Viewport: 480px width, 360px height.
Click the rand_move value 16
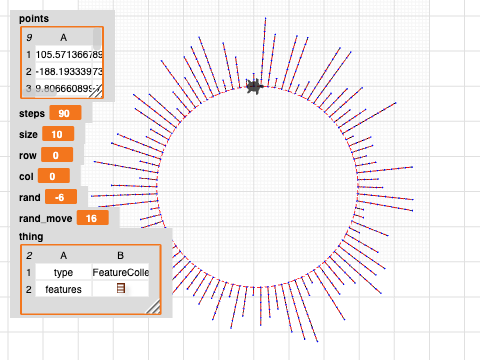[x=93, y=218]
